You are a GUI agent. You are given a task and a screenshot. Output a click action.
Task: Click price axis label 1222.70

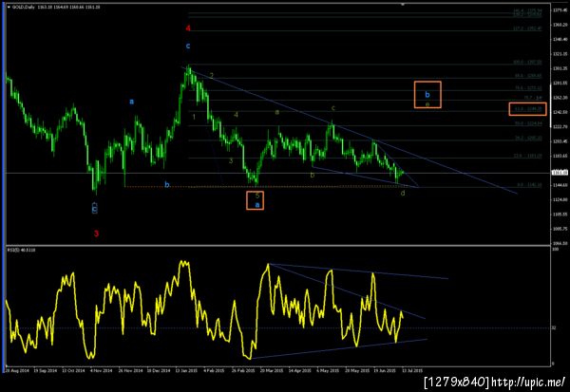pos(560,126)
